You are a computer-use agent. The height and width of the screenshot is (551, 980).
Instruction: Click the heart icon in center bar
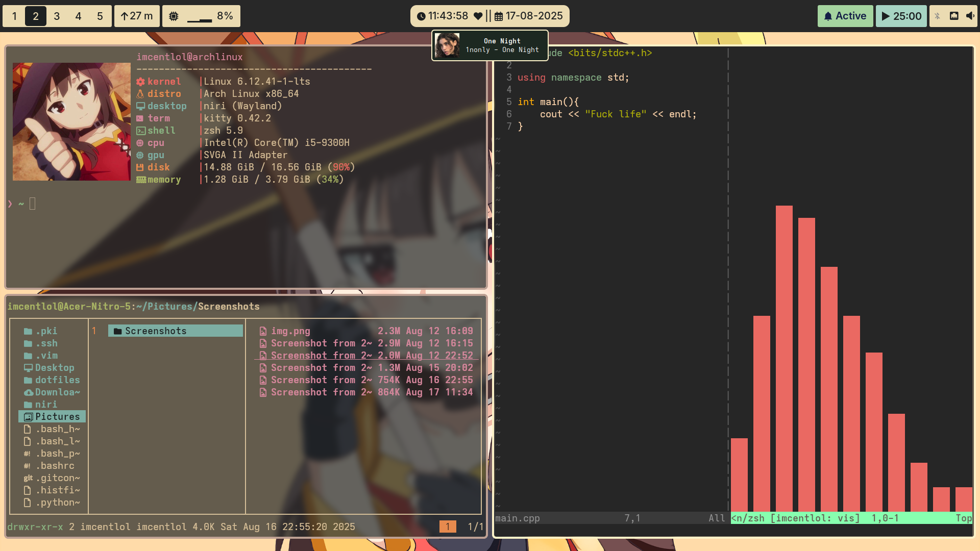478,16
